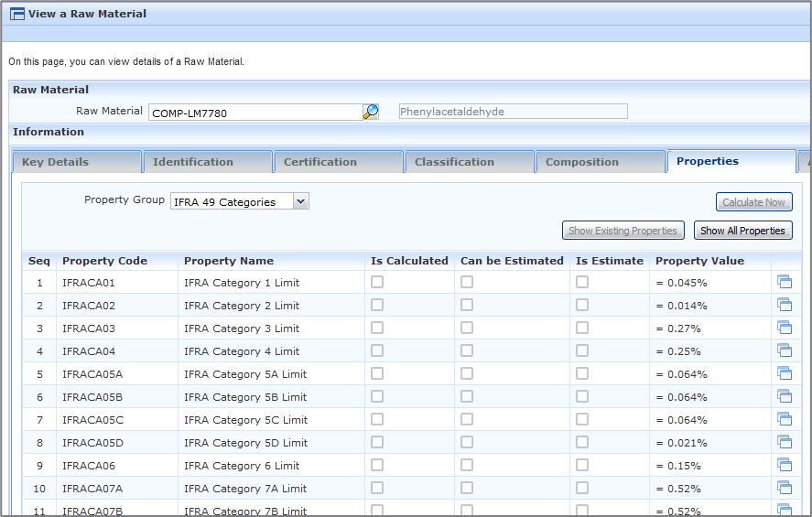Click IFRA Category 6 Limit name

coord(242,466)
